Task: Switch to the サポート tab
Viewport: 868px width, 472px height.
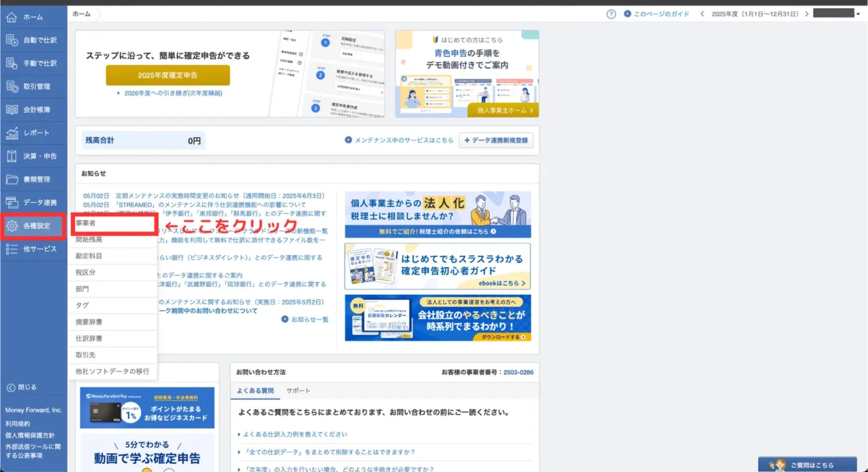Action: click(x=298, y=391)
